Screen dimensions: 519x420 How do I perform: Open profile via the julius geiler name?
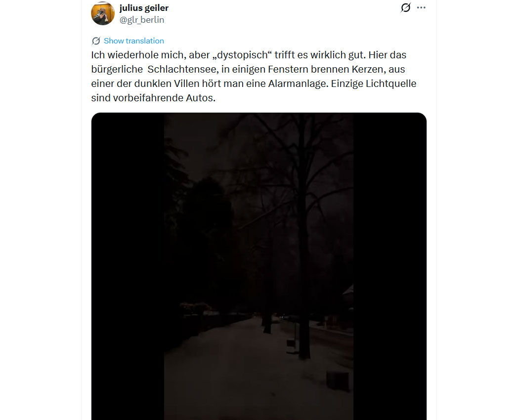144,7
